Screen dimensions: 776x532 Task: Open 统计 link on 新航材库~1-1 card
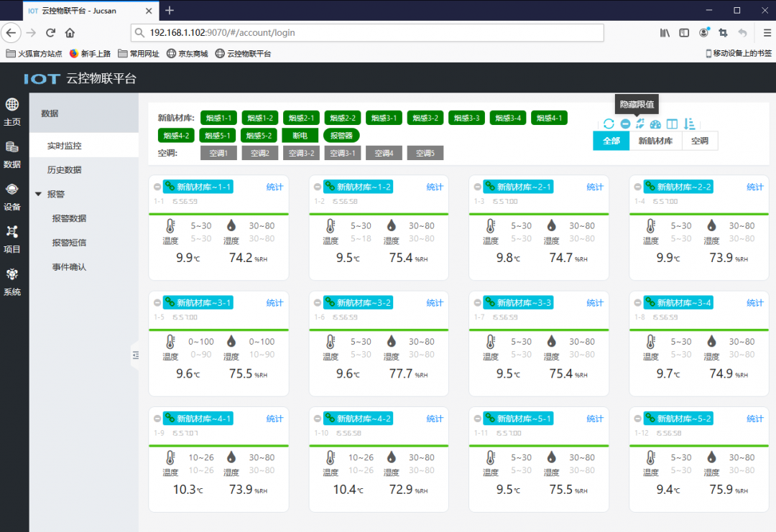tap(274, 187)
